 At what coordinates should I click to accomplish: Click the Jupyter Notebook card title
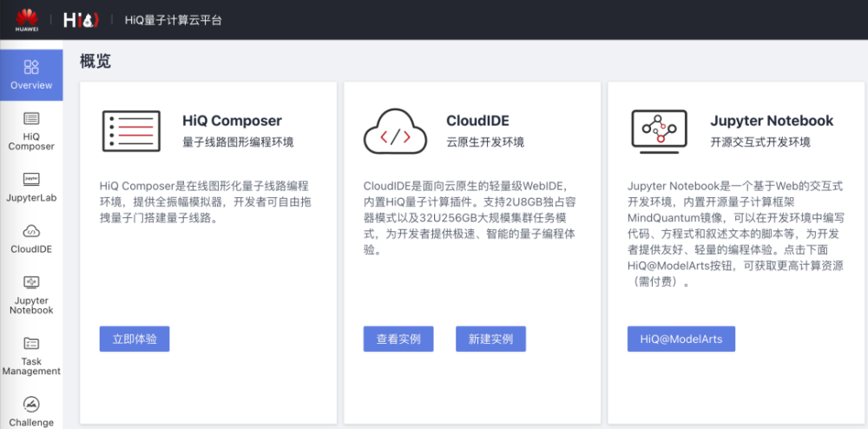pos(772,121)
